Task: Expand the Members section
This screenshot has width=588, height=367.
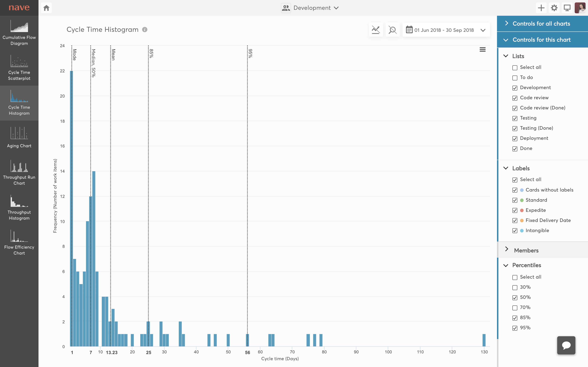Action: click(526, 250)
